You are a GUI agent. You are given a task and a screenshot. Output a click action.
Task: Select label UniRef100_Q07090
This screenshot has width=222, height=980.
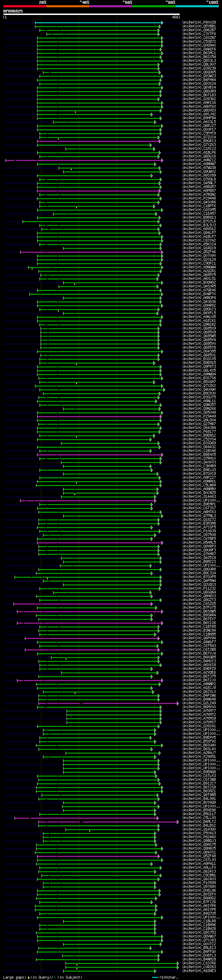click(x=199, y=256)
